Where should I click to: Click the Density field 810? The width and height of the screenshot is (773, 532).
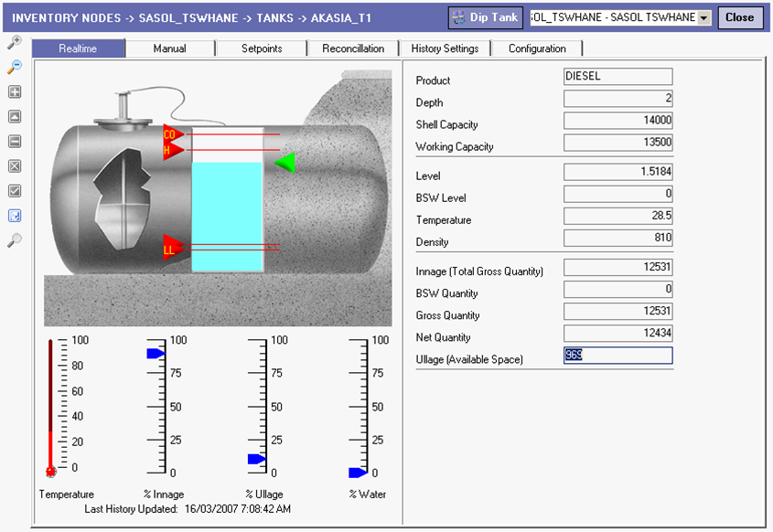618,238
